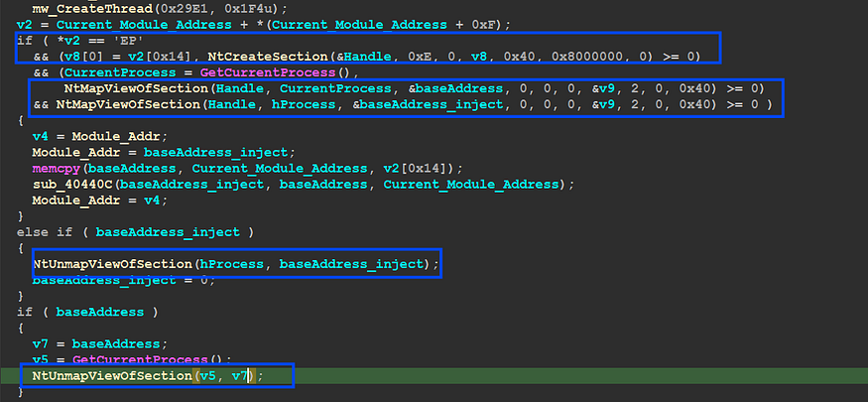Click v7 in the 'v7 = baseAddress' line
Image resolution: width=868 pixels, height=402 pixels.
tap(40, 343)
